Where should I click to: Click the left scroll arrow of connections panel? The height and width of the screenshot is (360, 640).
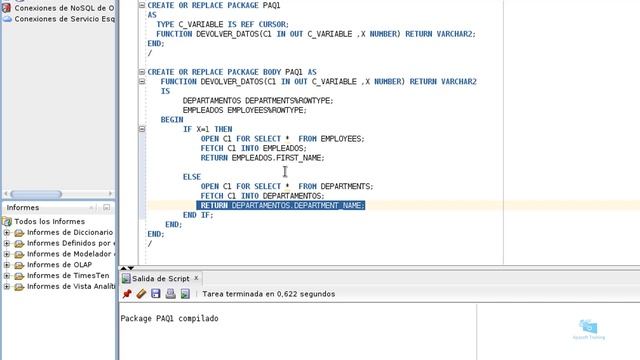6,194
